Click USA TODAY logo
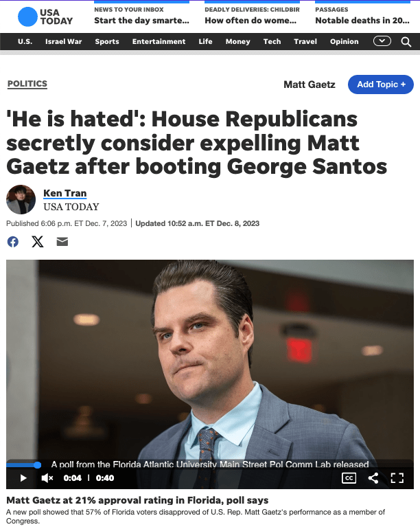Image resolution: width=420 pixels, height=529 pixels. point(45,16)
